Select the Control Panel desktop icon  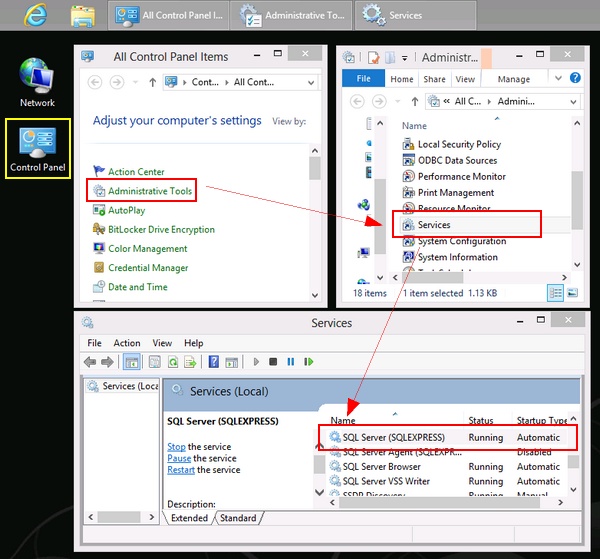[38, 148]
